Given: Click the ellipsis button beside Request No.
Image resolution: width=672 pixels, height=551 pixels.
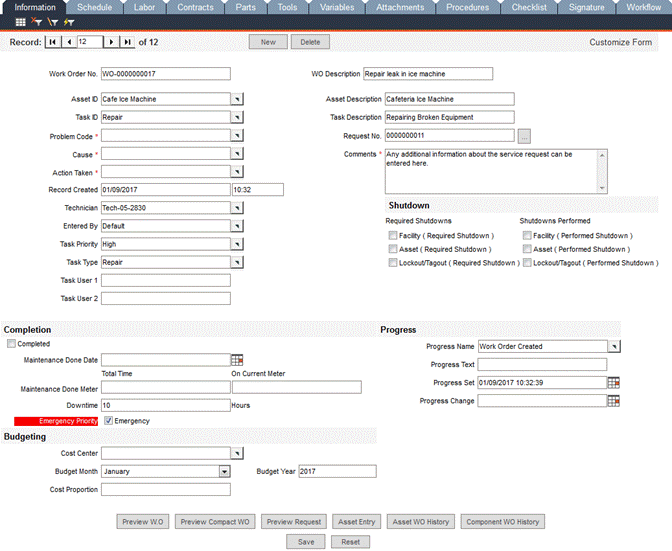Looking at the screenshot, I should 524,136.
